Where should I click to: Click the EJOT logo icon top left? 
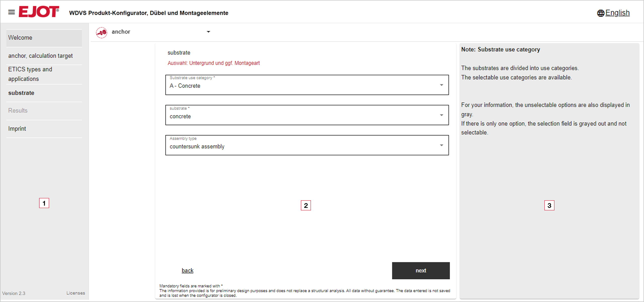click(x=37, y=12)
